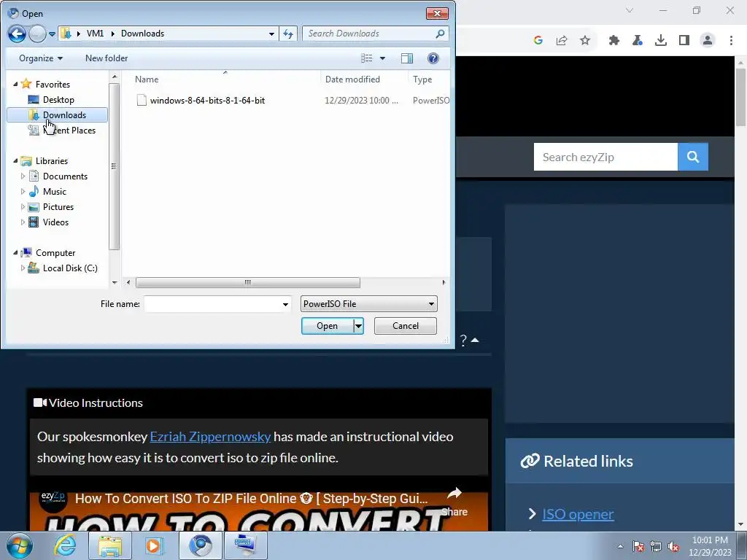Click the refresh button beside the address path

pyautogui.click(x=288, y=34)
